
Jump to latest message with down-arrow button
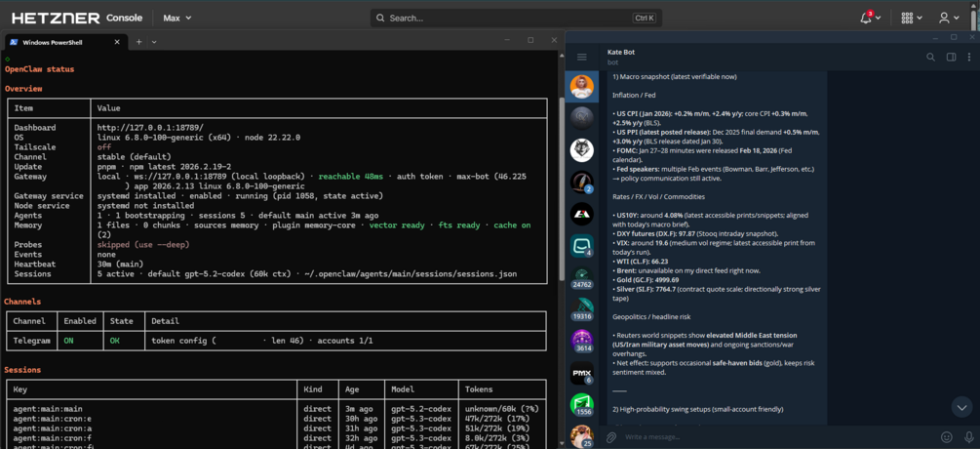tap(961, 407)
